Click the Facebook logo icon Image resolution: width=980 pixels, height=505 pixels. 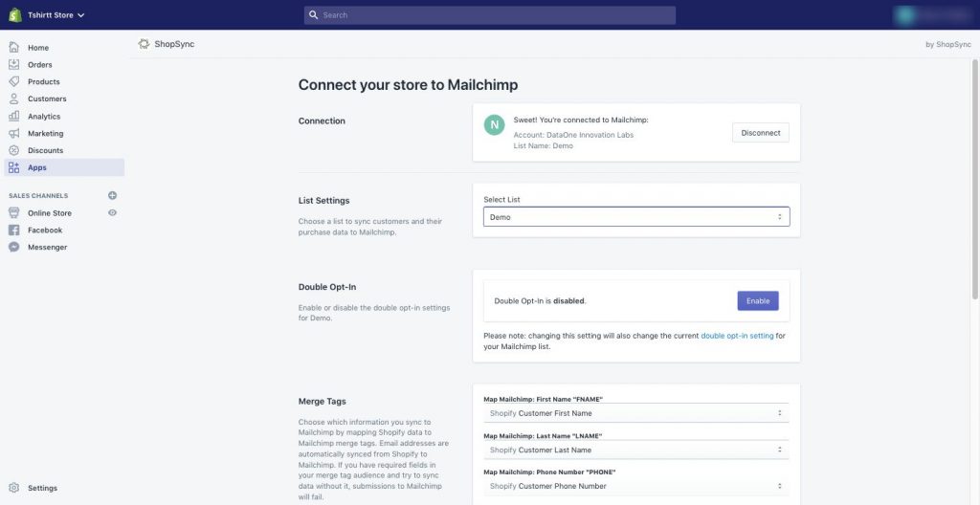point(13,230)
